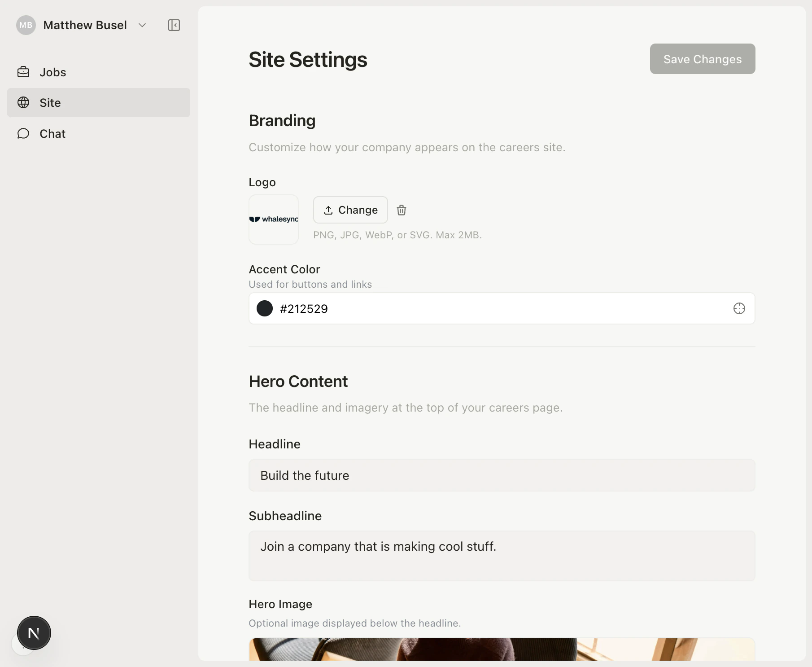Image resolution: width=812 pixels, height=667 pixels.
Task: Expand the Matthew Busel account dropdown
Action: click(x=142, y=25)
